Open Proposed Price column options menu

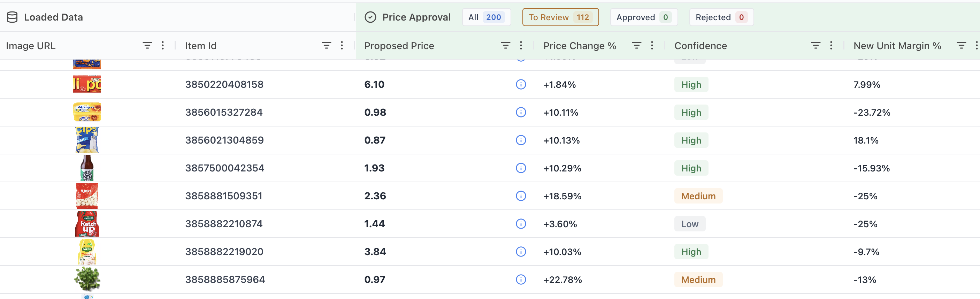click(521, 46)
